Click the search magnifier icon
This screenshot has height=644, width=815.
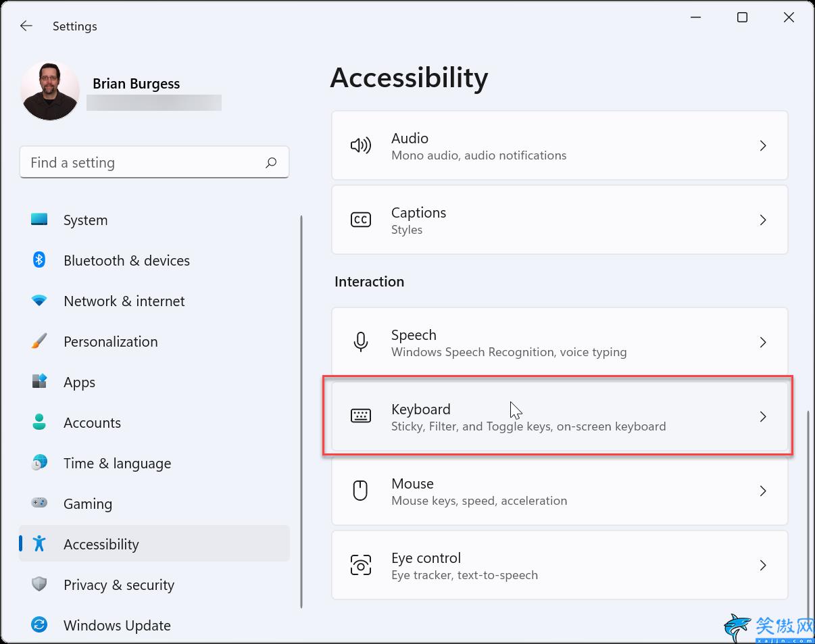coord(271,162)
